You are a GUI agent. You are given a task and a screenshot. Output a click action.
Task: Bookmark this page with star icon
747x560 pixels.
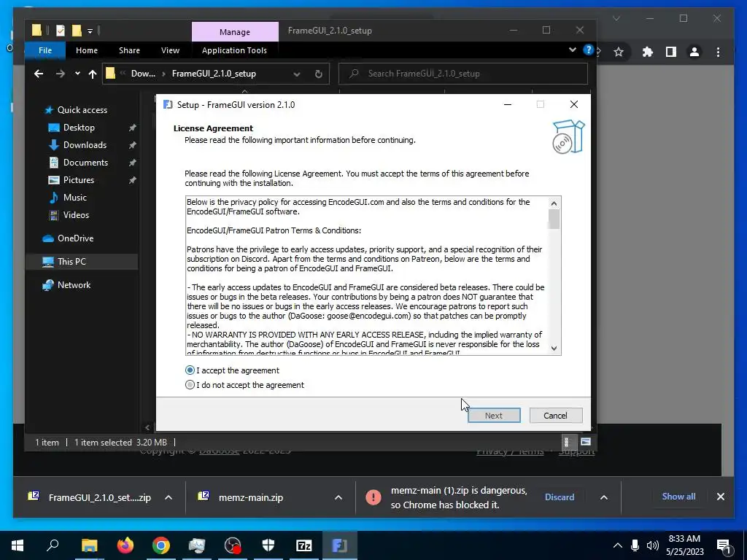(x=619, y=52)
